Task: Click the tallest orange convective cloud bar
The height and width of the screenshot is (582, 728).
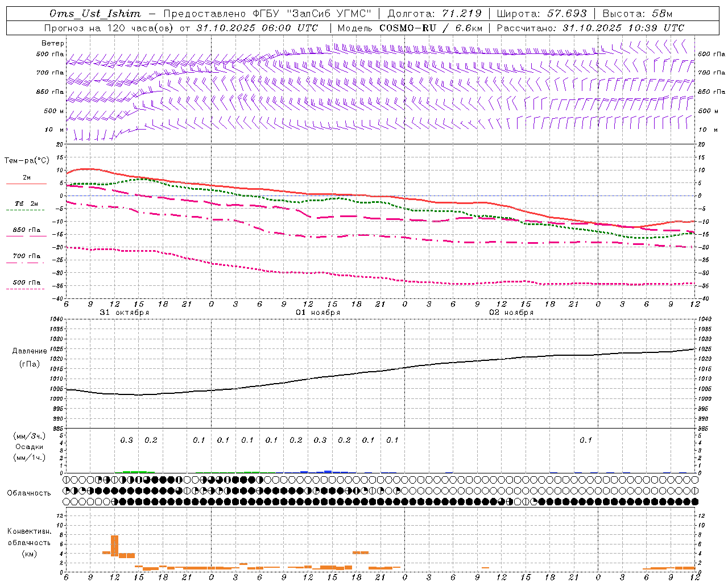Action: 114,546
